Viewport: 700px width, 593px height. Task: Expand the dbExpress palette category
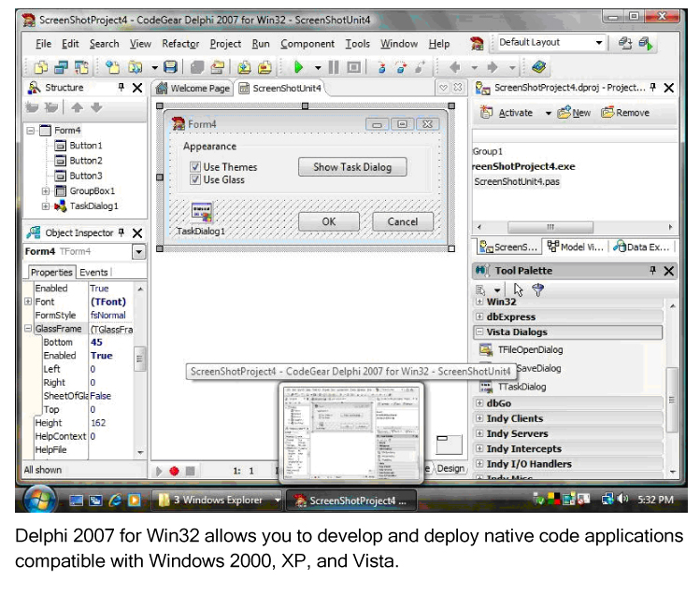coord(479,317)
